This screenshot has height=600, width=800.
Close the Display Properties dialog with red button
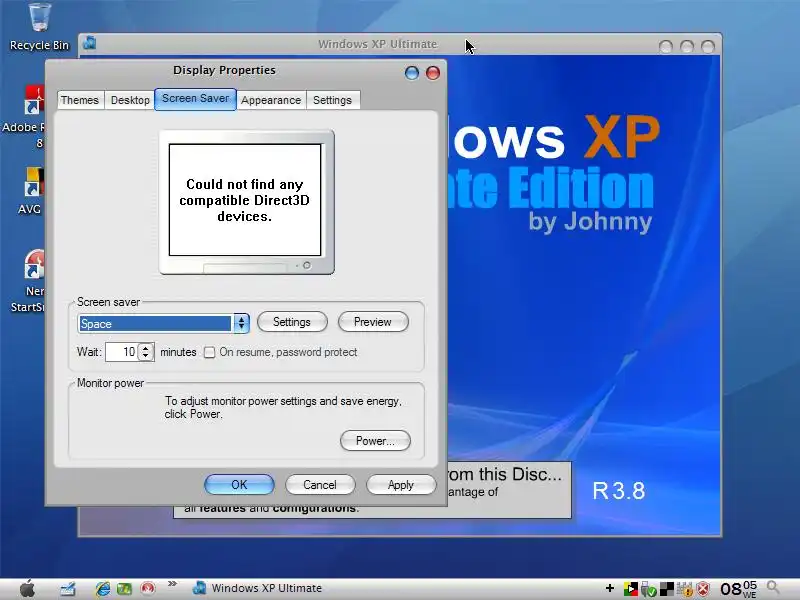[433, 73]
